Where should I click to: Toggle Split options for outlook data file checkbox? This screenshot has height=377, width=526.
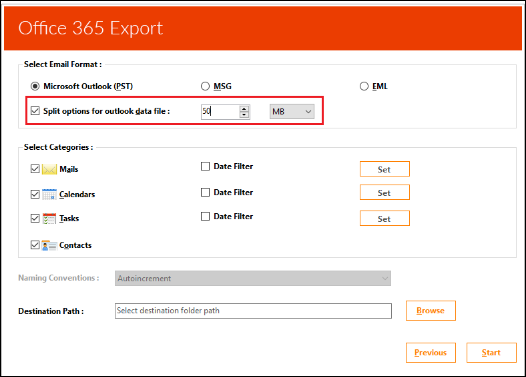35,111
